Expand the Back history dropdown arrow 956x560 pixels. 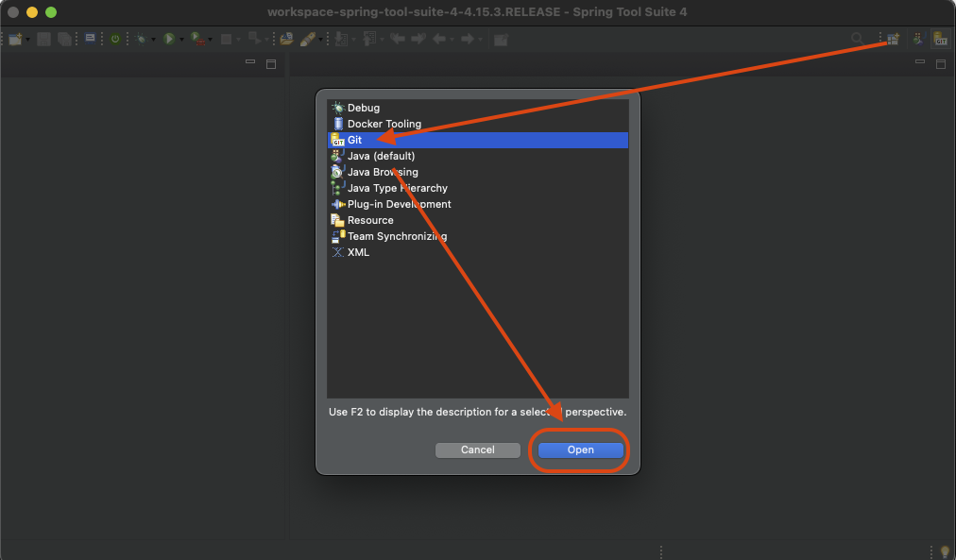tap(452, 40)
